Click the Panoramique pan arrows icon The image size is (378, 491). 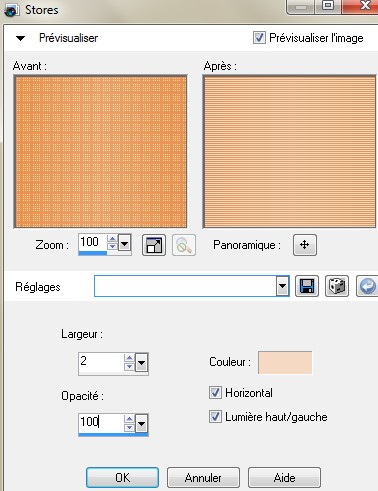click(305, 245)
